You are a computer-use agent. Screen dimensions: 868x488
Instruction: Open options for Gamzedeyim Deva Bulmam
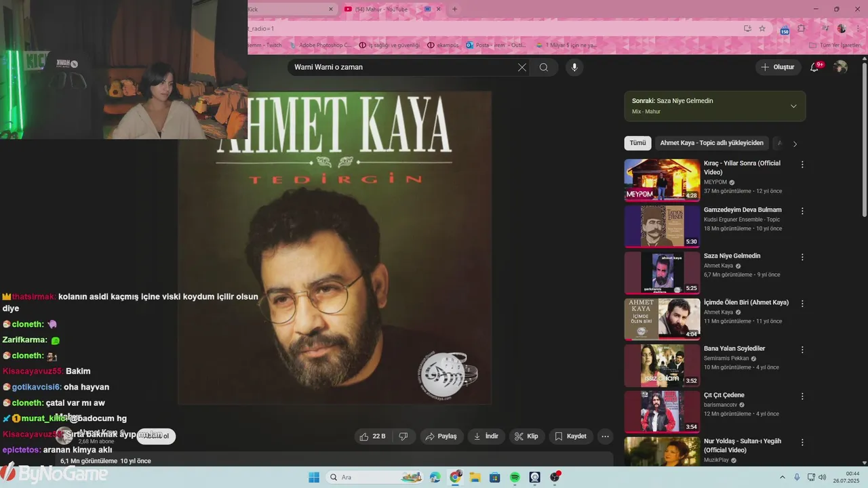pyautogui.click(x=802, y=211)
